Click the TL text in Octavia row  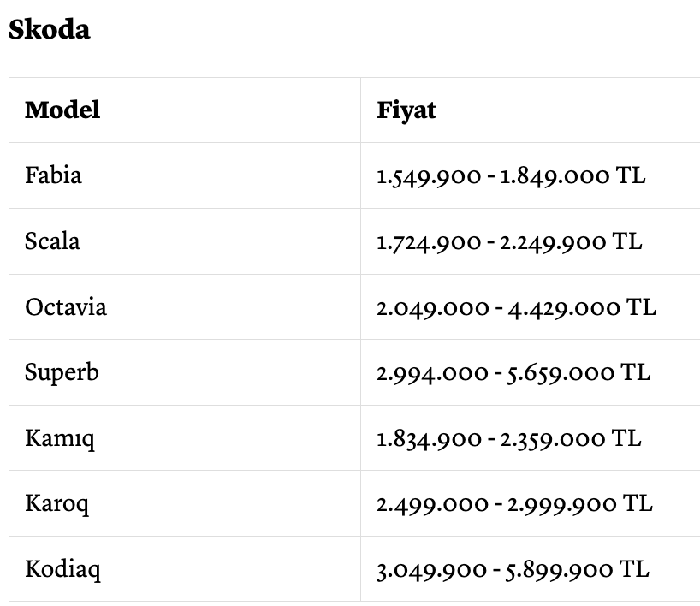tap(641, 306)
